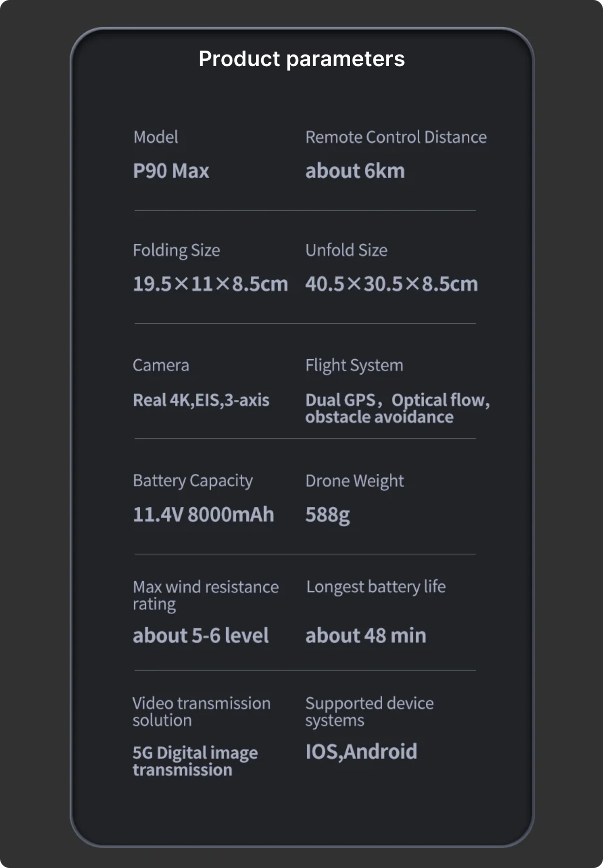Click the about 48 min value

coord(366,635)
